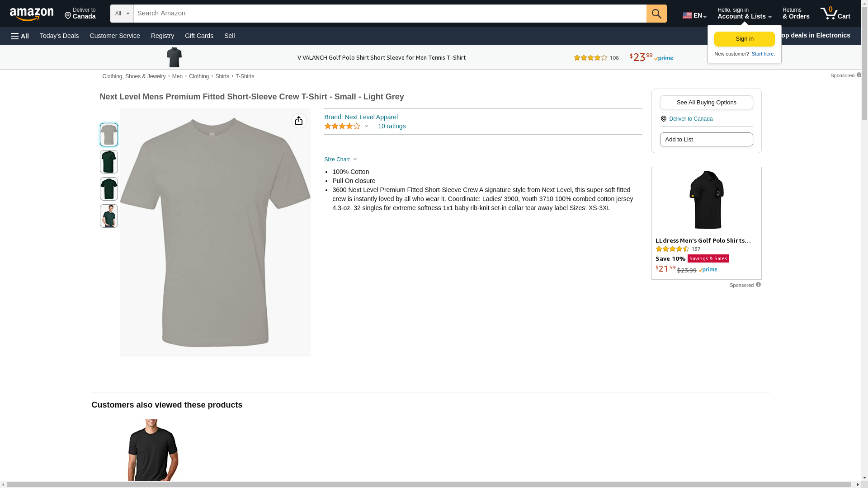Click the yellow Sign in button
This screenshot has height=488, width=868.
[744, 39]
